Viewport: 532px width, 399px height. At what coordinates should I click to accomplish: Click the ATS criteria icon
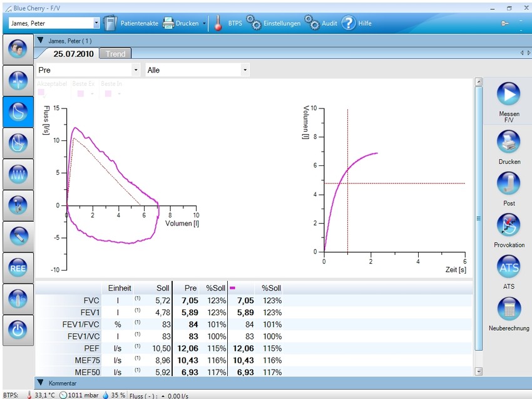[x=509, y=268]
